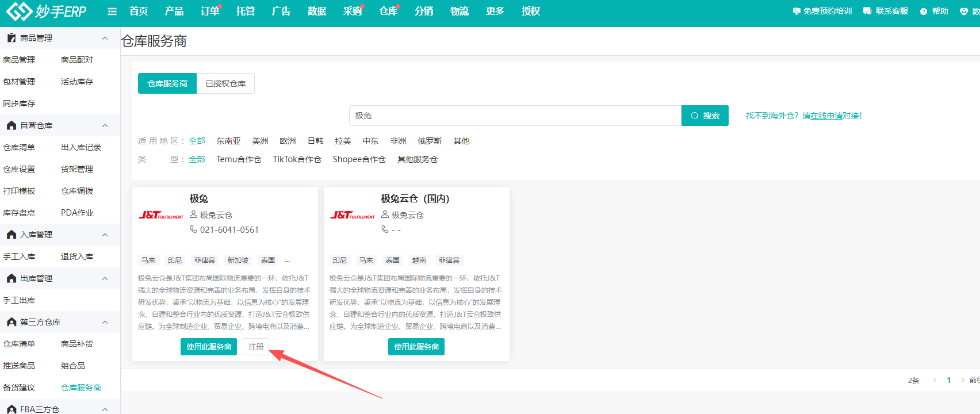Collapse the 入库管理 sidebar section
The height and width of the screenshot is (414, 980).
tap(105, 235)
